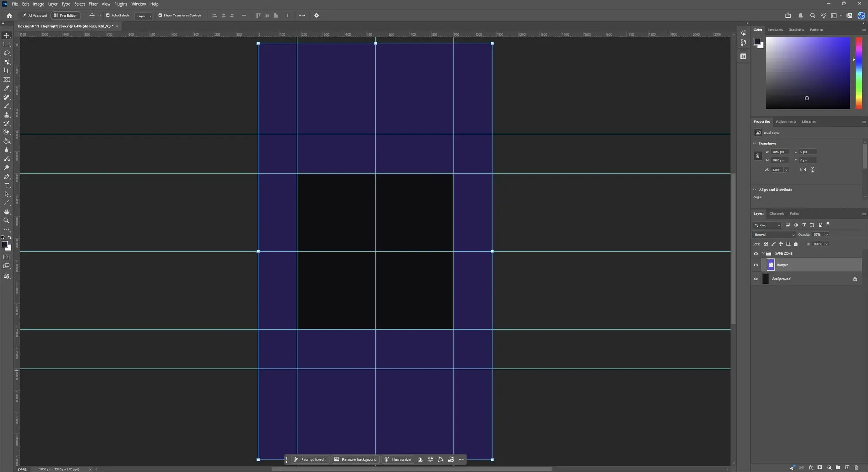868x472 pixels.
Task: Open the Fill slider dropdown arrow
Action: tap(826, 244)
